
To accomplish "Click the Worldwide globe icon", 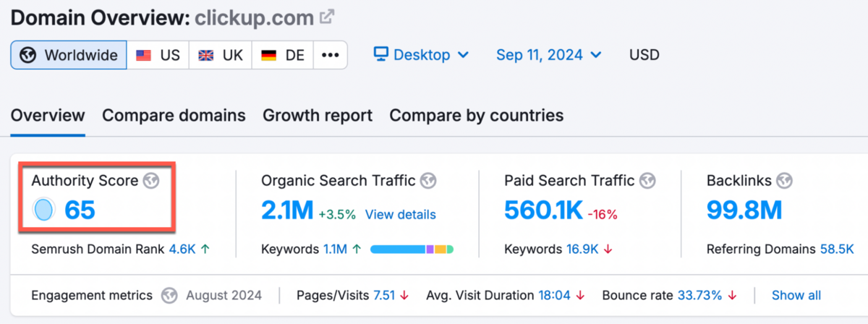I will click(28, 55).
